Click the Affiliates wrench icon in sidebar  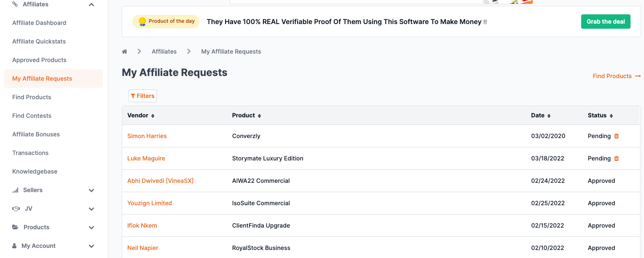pos(15,4)
